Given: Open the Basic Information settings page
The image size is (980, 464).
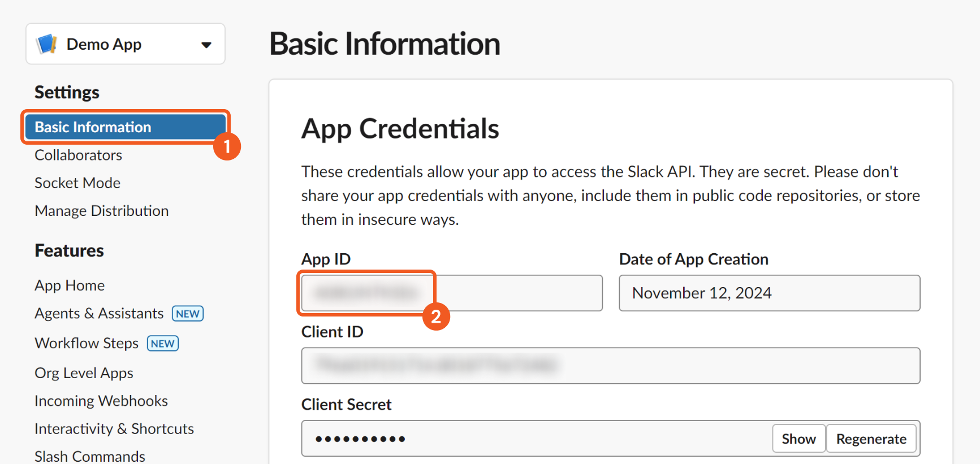Looking at the screenshot, I should point(126,127).
